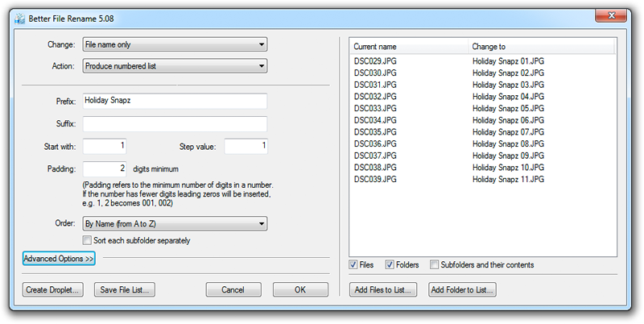Uncheck the Files checkbox
Viewport: 644px width, 324px height.
[353, 265]
